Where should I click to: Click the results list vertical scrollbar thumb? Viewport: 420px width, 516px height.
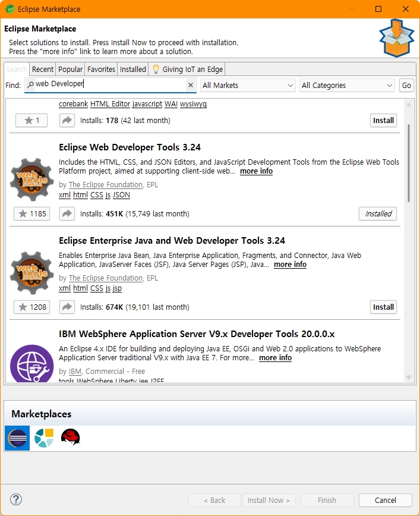click(x=409, y=163)
